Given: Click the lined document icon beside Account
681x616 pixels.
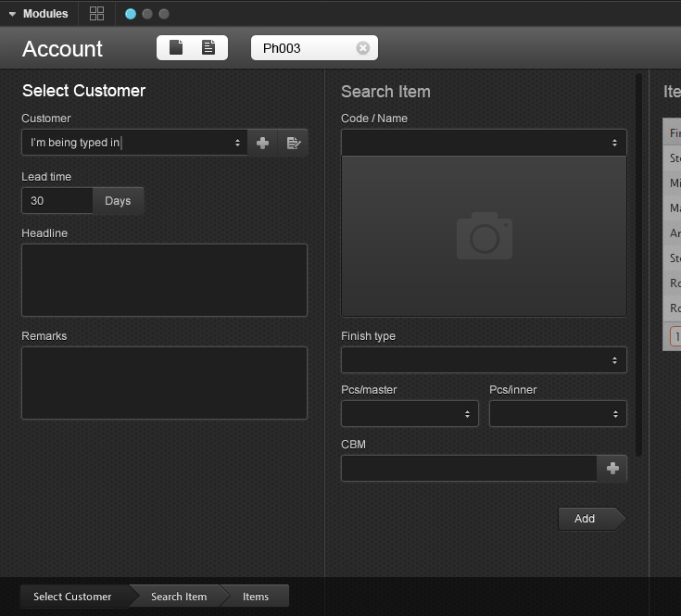Looking at the screenshot, I should (x=208, y=47).
